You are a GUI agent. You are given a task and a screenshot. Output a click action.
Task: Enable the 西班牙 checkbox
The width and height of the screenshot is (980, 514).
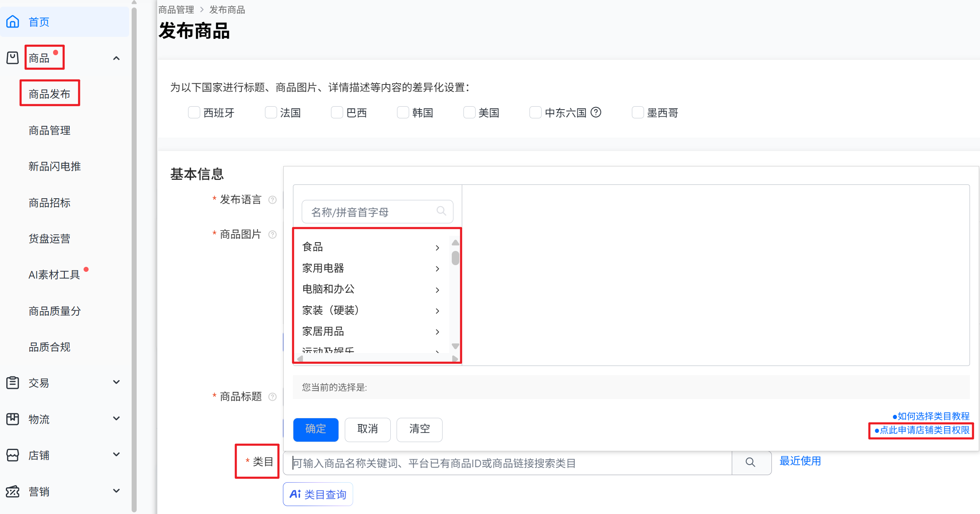point(194,113)
